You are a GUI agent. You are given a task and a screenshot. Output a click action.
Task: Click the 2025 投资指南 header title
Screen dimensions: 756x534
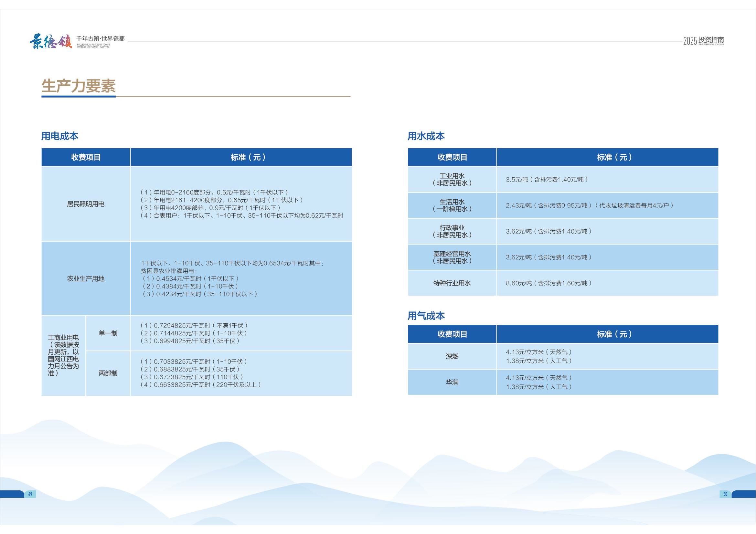703,41
